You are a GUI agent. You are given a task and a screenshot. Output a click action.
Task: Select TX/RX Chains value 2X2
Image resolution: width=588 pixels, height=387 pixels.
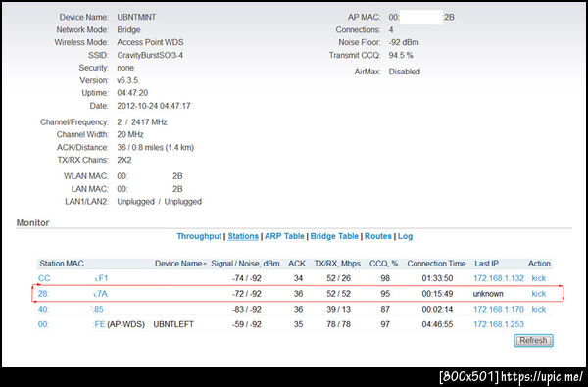(x=124, y=160)
